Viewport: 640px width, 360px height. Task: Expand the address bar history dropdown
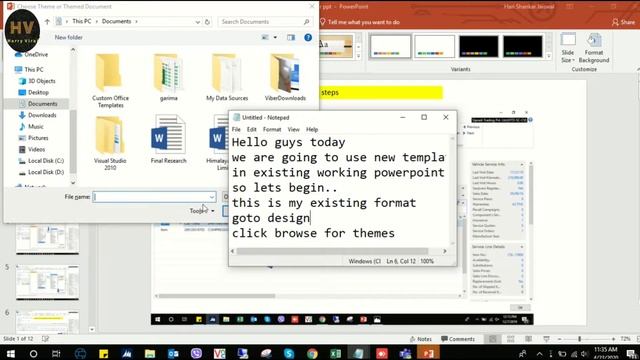198,22
